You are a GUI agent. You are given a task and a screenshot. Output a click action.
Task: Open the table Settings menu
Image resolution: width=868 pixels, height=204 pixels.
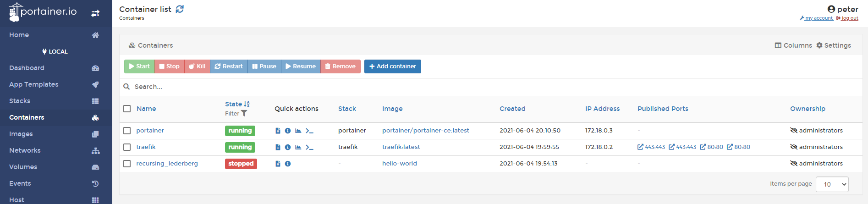(834, 45)
